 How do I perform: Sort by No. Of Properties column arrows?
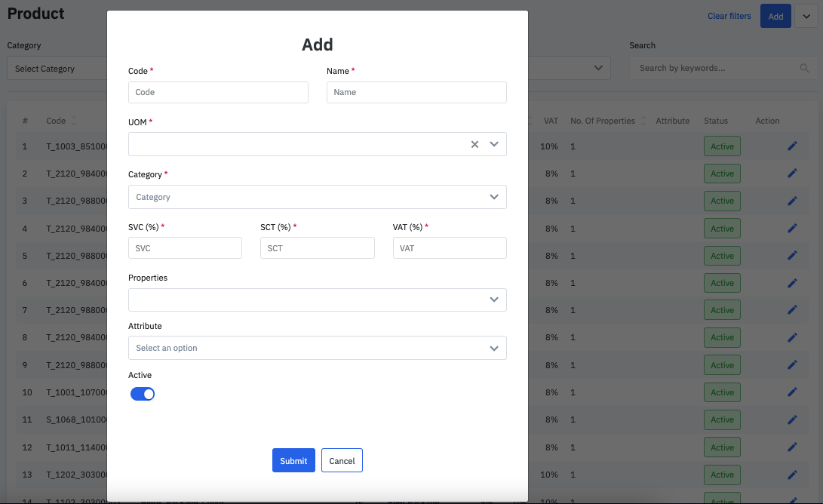click(643, 121)
